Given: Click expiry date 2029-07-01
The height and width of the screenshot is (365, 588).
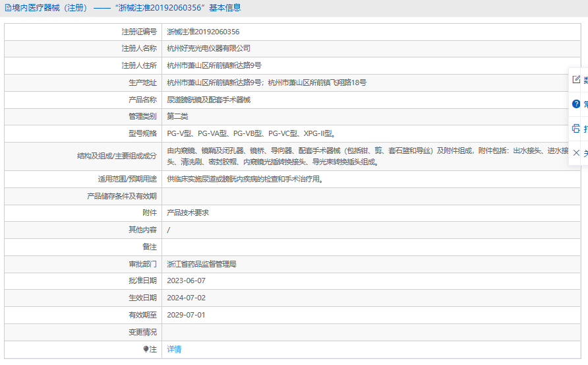Looking at the screenshot, I should click(186, 315).
